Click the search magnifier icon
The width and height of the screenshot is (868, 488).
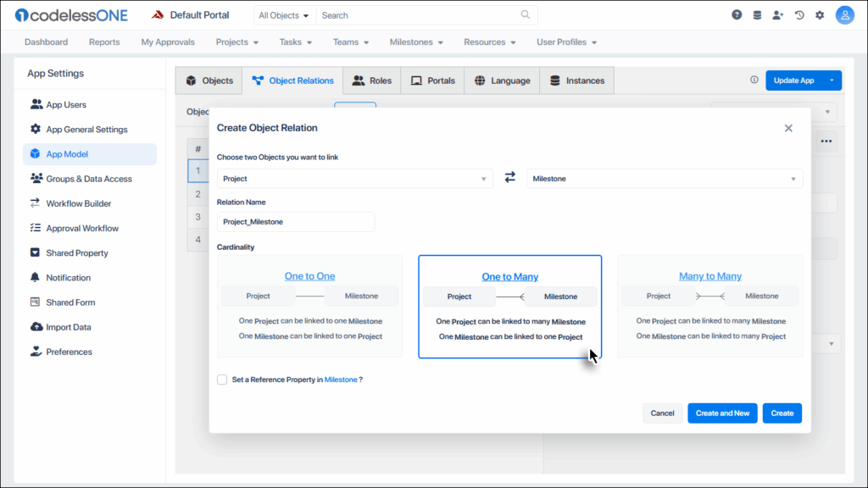click(x=526, y=15)
